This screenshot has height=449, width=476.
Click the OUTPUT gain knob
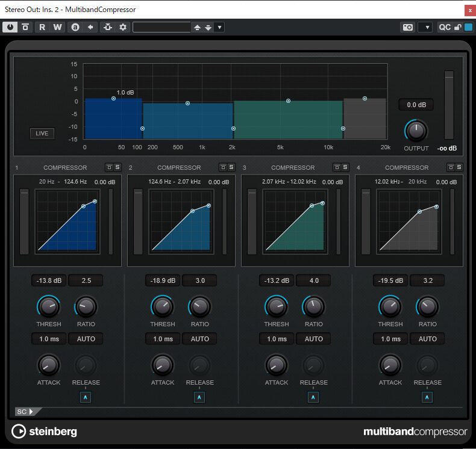416,131
